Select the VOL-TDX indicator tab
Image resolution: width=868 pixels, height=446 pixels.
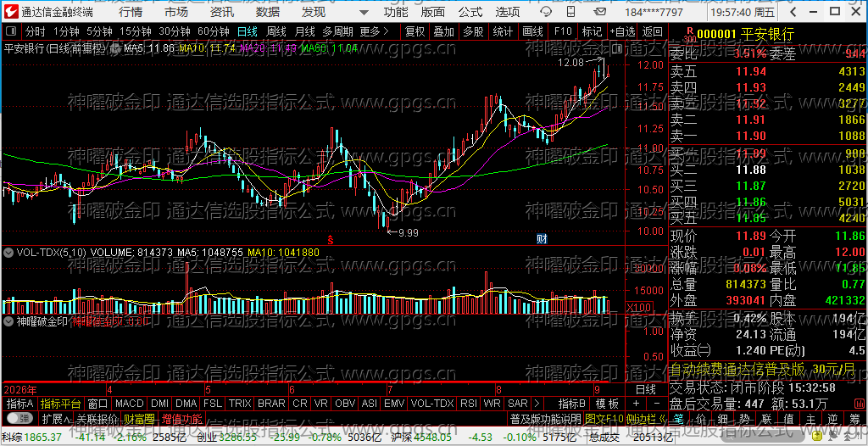[x=432, y=403]
